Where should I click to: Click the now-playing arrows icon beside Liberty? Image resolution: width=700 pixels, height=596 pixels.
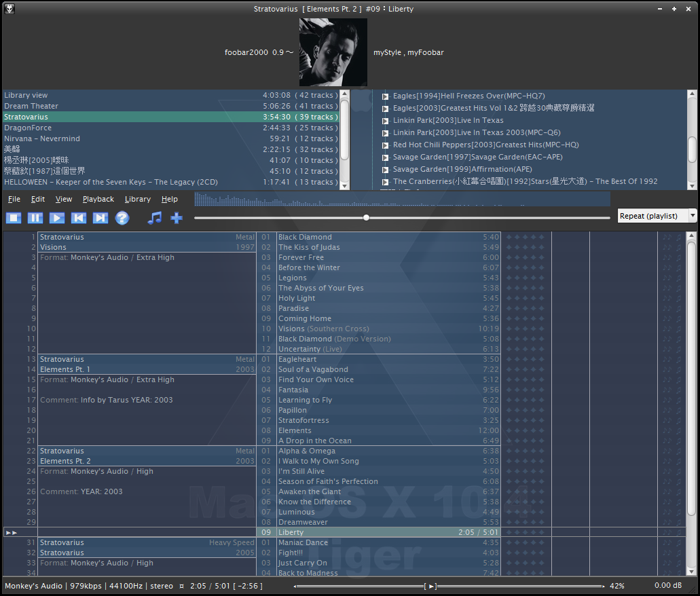point(12,533)
